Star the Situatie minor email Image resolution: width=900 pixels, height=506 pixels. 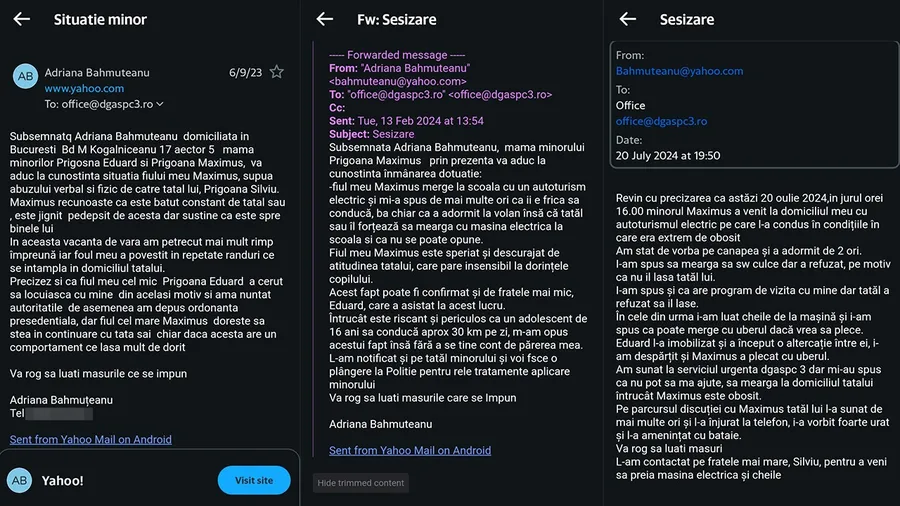coord(277,72)
